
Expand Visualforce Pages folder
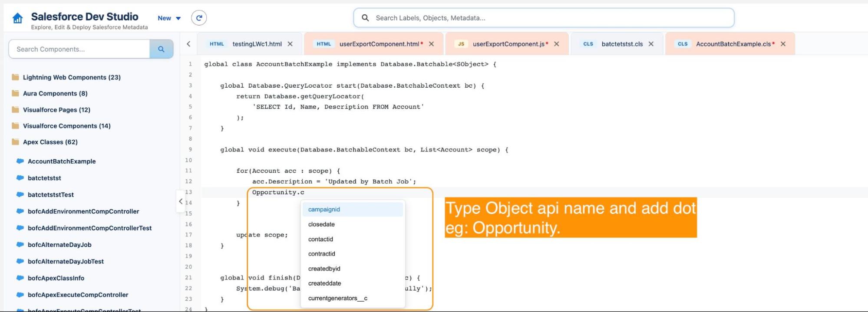point(56,110)
